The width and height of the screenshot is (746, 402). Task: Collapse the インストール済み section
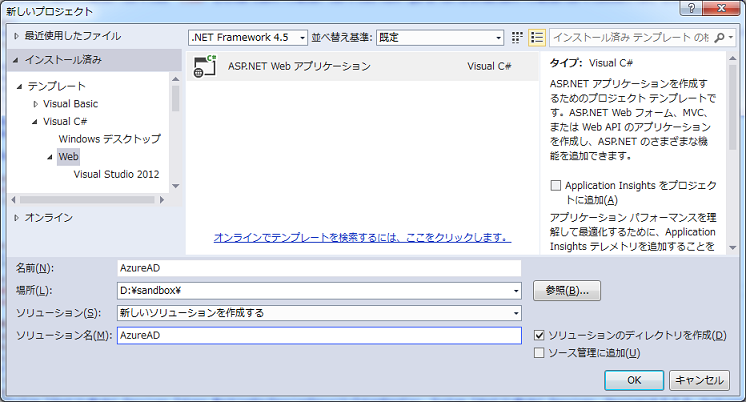coord(16,60)
